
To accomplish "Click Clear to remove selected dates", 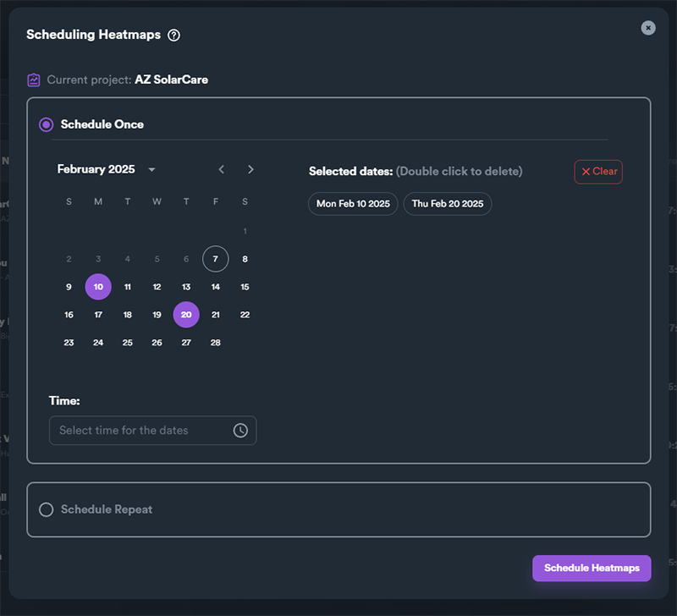I will 598,172.
